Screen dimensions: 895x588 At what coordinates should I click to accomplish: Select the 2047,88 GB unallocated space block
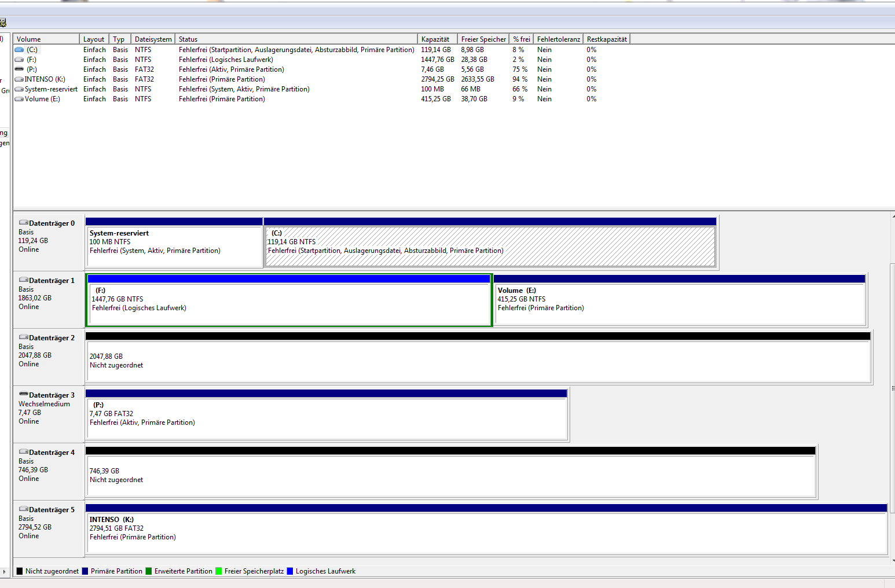pos(478,357)
